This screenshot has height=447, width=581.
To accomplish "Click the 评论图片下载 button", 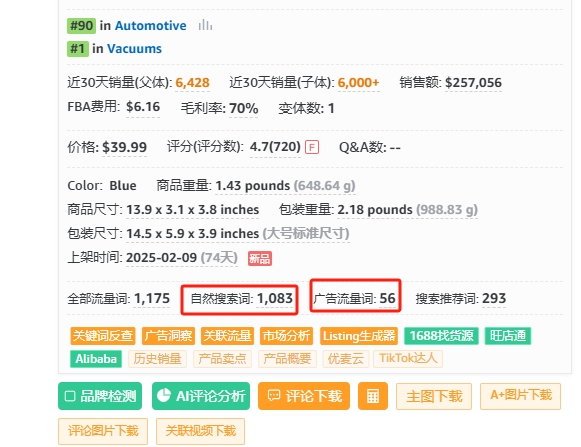I will point(103,431).
